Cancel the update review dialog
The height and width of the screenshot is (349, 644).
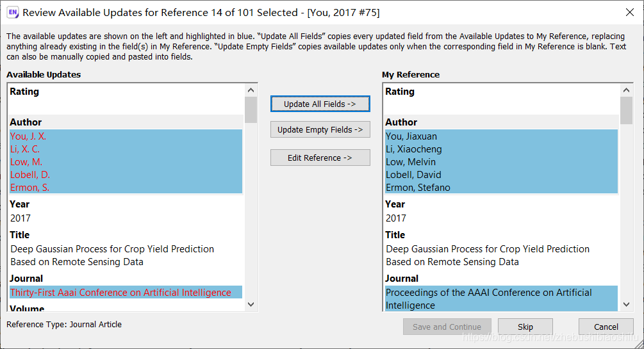tap(606, 327)
